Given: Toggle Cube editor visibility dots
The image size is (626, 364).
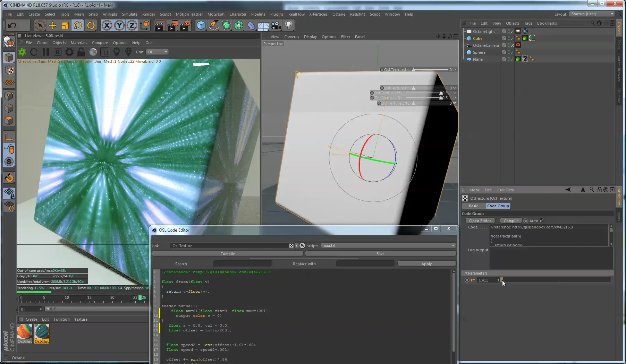Looking at the screenshot, I should coord(509,38).
